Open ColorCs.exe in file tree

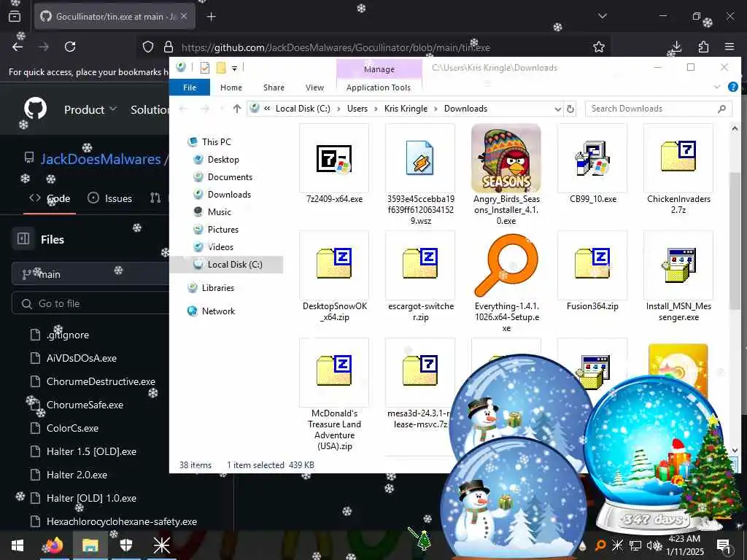point(72,428)
